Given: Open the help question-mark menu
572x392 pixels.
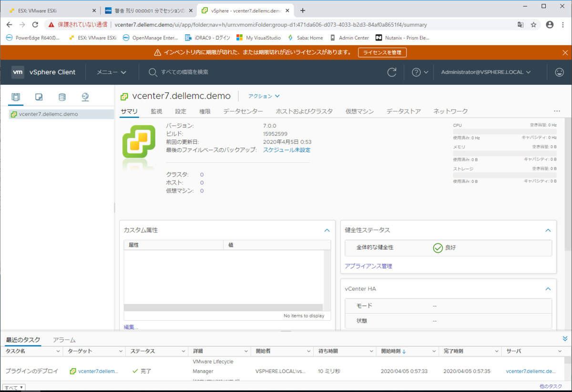Looking at the screenshot, I should coord(419,72).
